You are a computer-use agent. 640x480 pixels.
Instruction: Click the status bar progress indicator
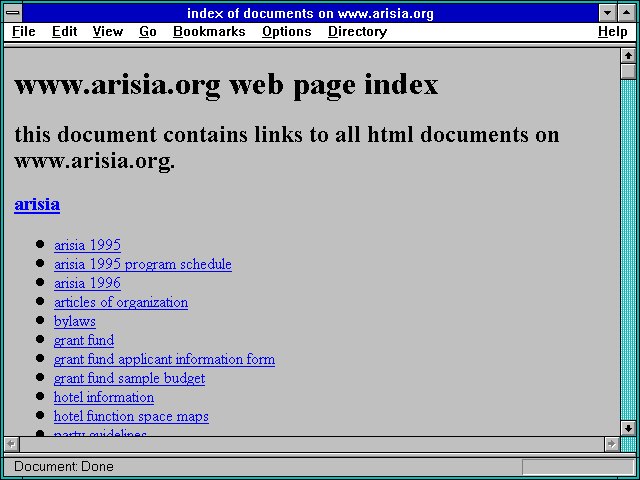pyautogui.click(x=578, y=467)
